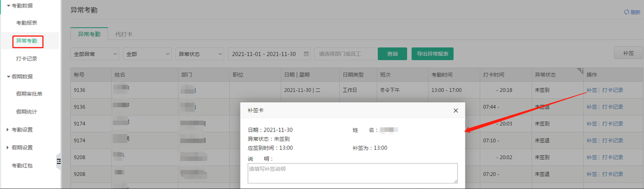Image resolution: width=644 pixels, height=189 pixels.
Task: Open the 异常状态 dropdown filter
Action: 200,54
